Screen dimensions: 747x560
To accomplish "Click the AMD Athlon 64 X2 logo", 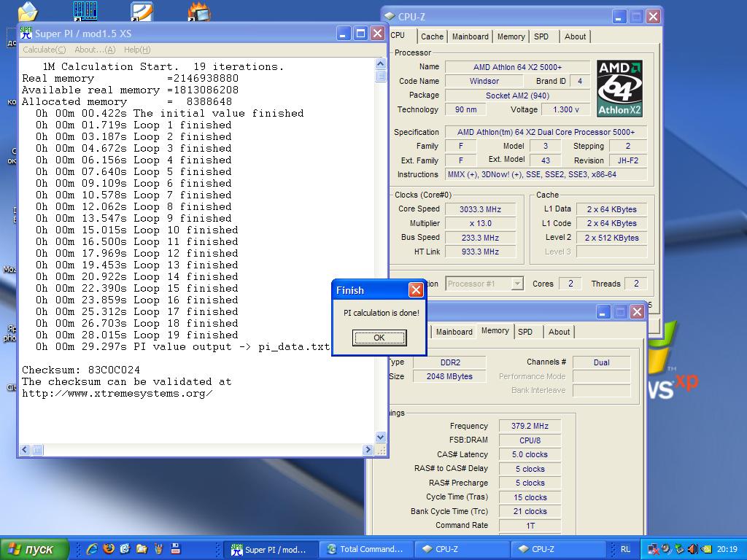I will pyautogui.click(x=620, y=88).
